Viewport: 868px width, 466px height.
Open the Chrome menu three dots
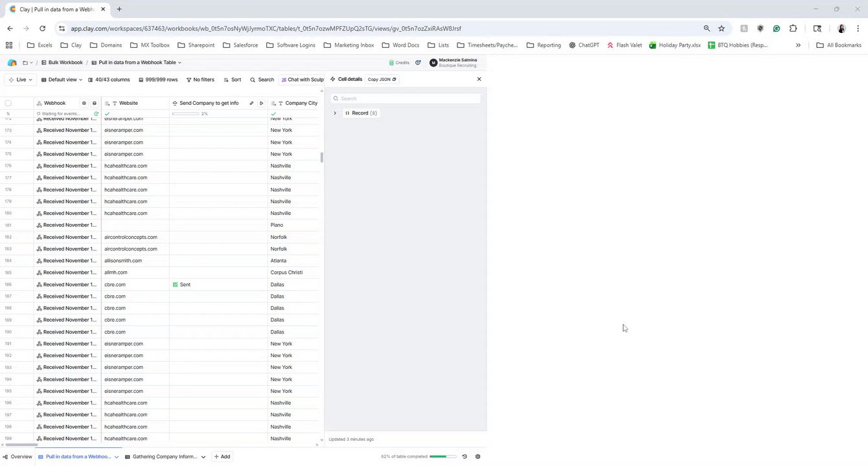(858, 28)
